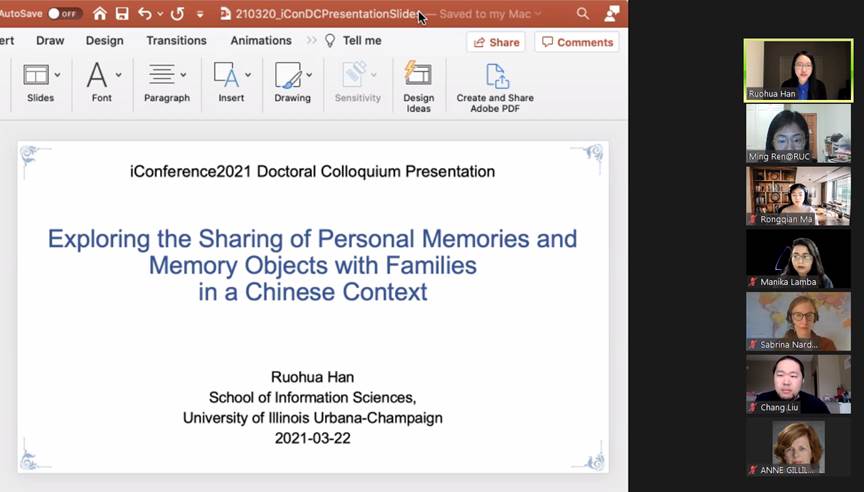Switch to the Animations tab
Image resolution: width=864 pixels, height=492 pixels.
click(x=261, y=41)
